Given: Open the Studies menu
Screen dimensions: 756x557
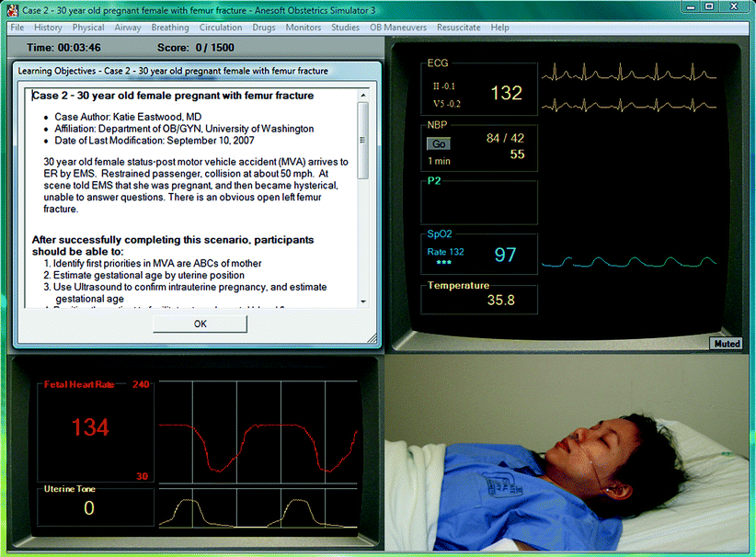Looking at the screenshot, I should point(346,28).
